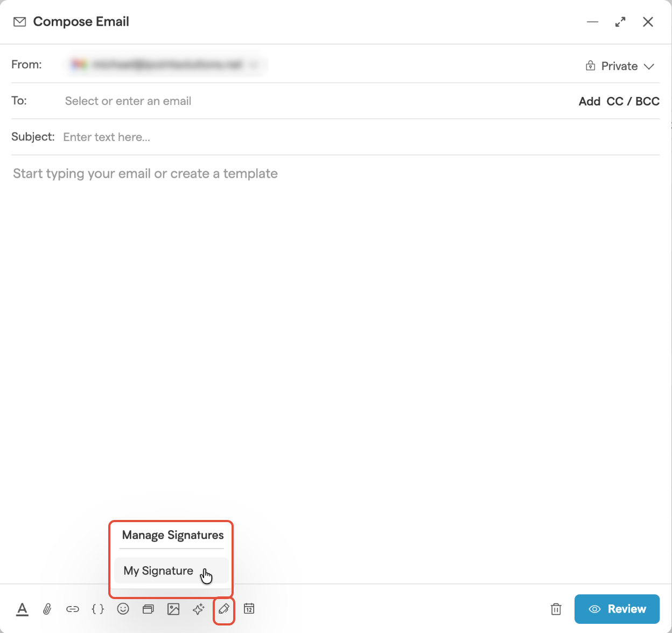Insert variable with curly braces icon
672x633 pixels.
(x=97, y=609)
